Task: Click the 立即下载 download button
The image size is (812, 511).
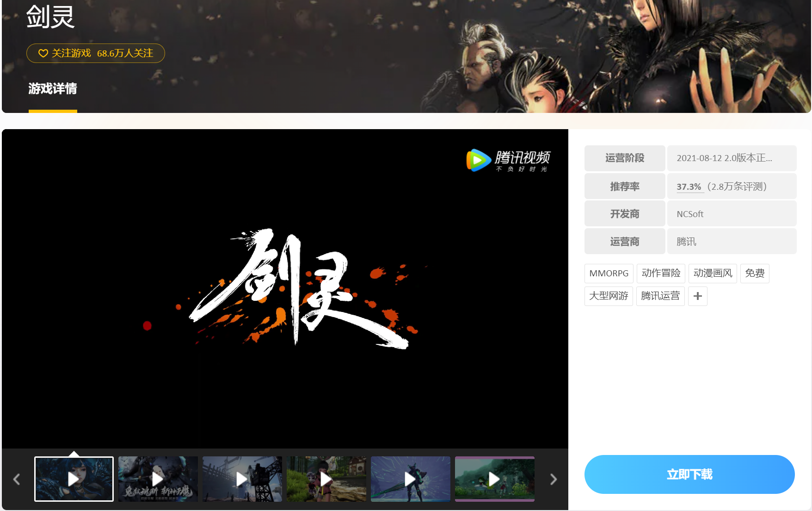Action: [x=689, y=474]
